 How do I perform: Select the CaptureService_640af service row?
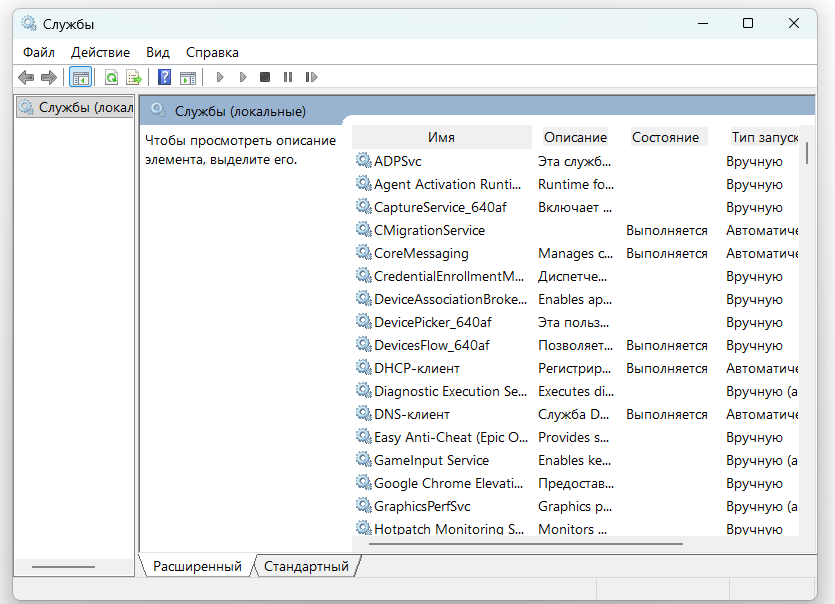(x=577, y=207)
